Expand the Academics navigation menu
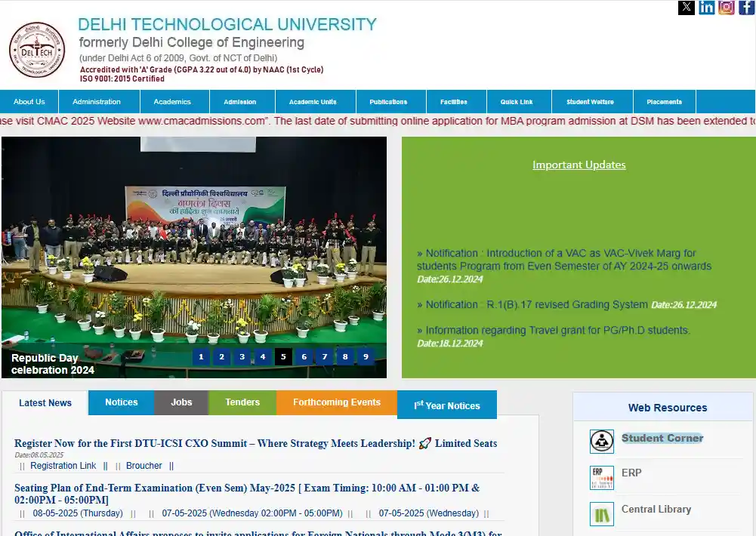This screenshot has width=756, height=536. [172, 102]
